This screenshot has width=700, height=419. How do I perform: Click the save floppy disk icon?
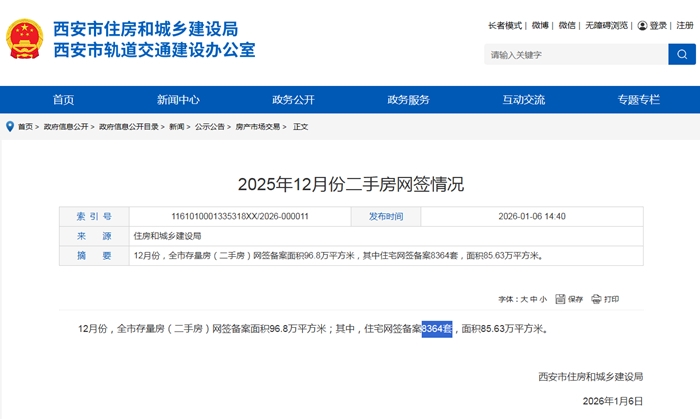click(560, 299)
